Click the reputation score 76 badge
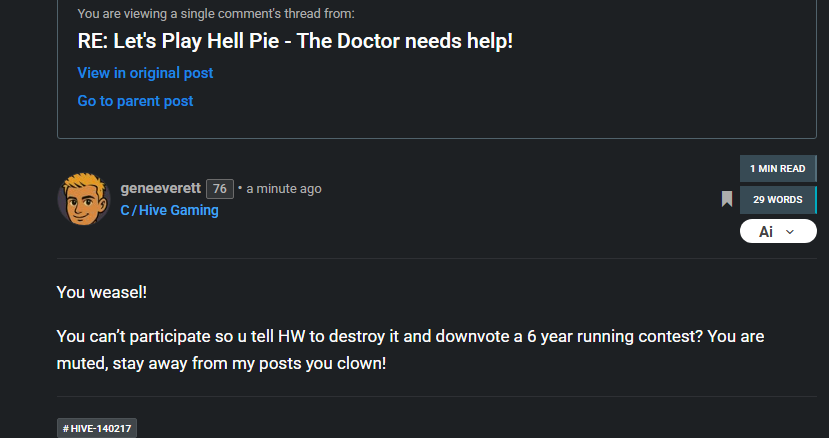The height and width of the screenshot is (438, 829). pos(220,188)
